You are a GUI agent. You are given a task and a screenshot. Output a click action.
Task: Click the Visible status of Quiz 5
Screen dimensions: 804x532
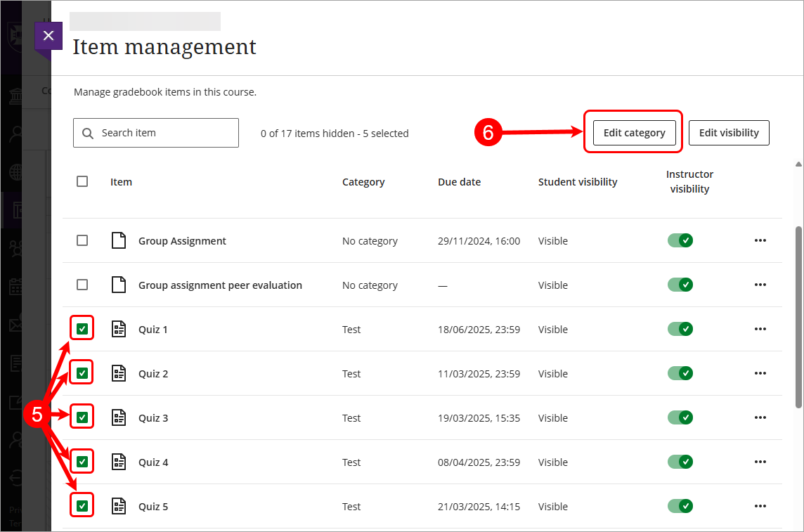click(552, 507)
